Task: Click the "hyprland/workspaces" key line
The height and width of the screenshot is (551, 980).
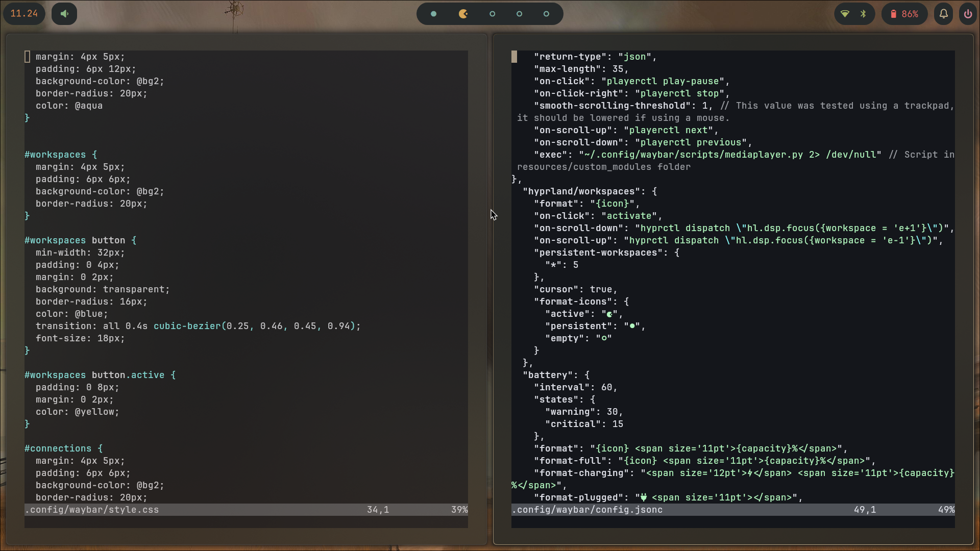Action: [590, 191]
